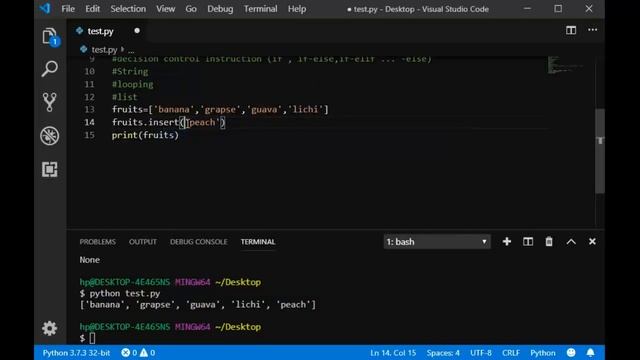Click the unsaved dot on test.py tab
Viewport: 640px width, 360px height.
click(137, 31)
